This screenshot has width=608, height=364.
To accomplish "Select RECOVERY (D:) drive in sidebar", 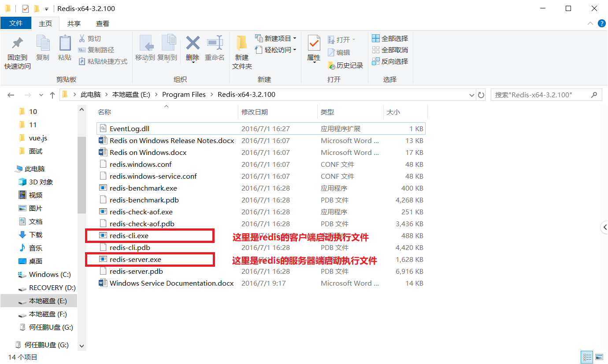I will click(52, 288).
